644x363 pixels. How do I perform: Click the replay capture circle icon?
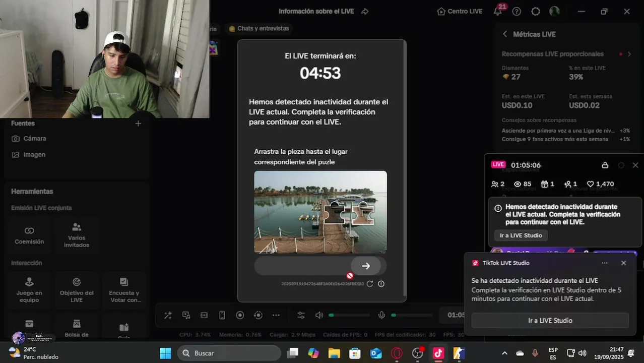258,315
